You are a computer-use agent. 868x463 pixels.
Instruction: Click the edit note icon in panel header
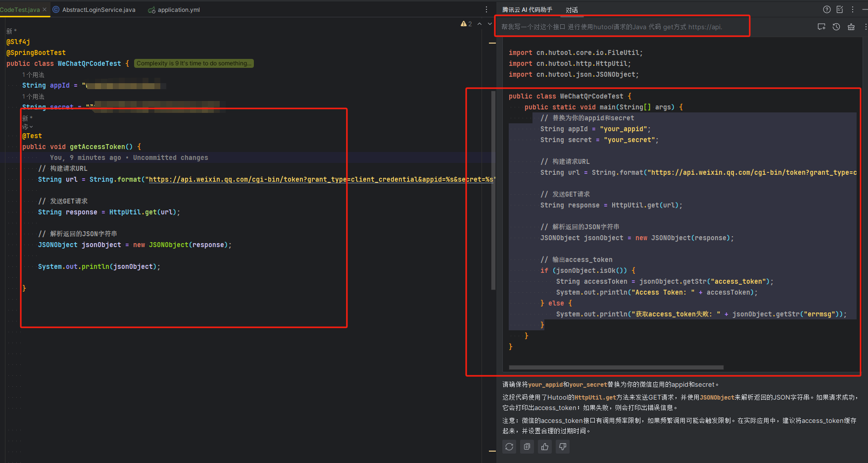pyautogui.click(x=840, y=9)
